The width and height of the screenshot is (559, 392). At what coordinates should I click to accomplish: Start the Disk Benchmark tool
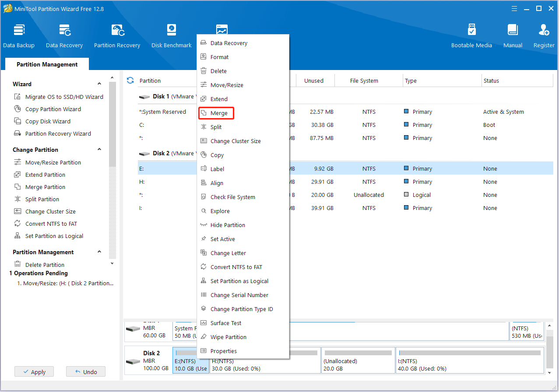point(172,36)
